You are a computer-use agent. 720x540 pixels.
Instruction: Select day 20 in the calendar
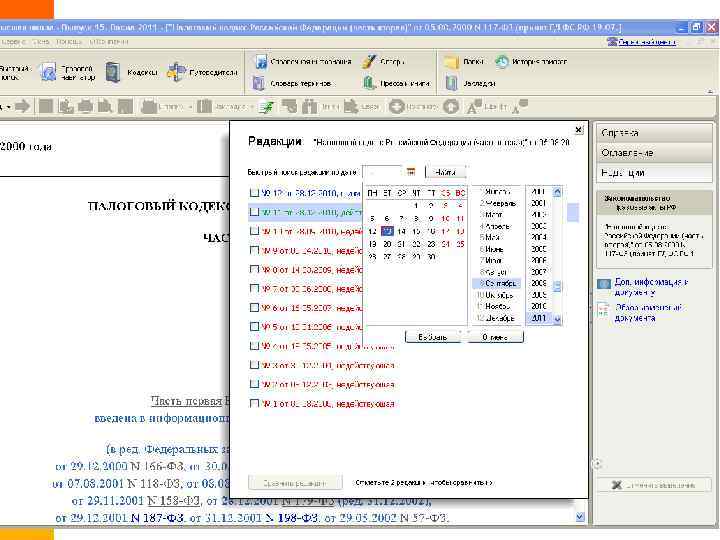click(x=387, y=244)
